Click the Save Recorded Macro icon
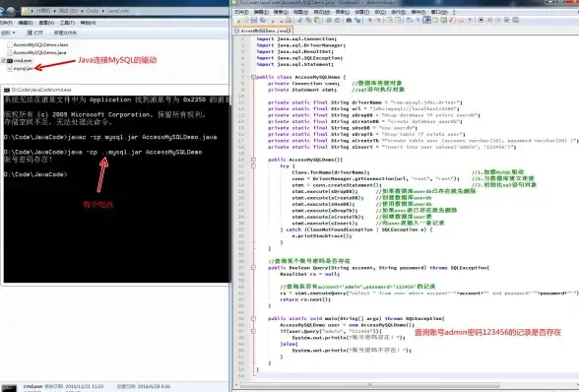Viewport: 579px width, 392px height. click(516, 20)
